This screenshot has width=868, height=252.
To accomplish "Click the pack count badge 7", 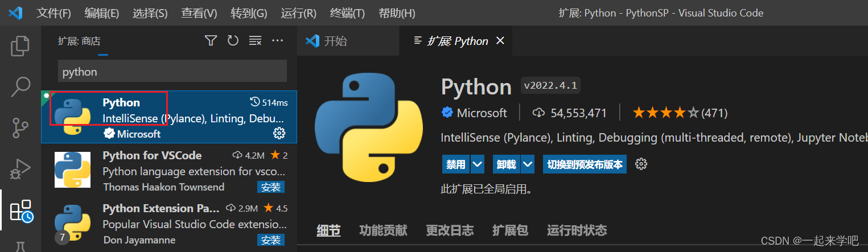I will tap(62, 237).
